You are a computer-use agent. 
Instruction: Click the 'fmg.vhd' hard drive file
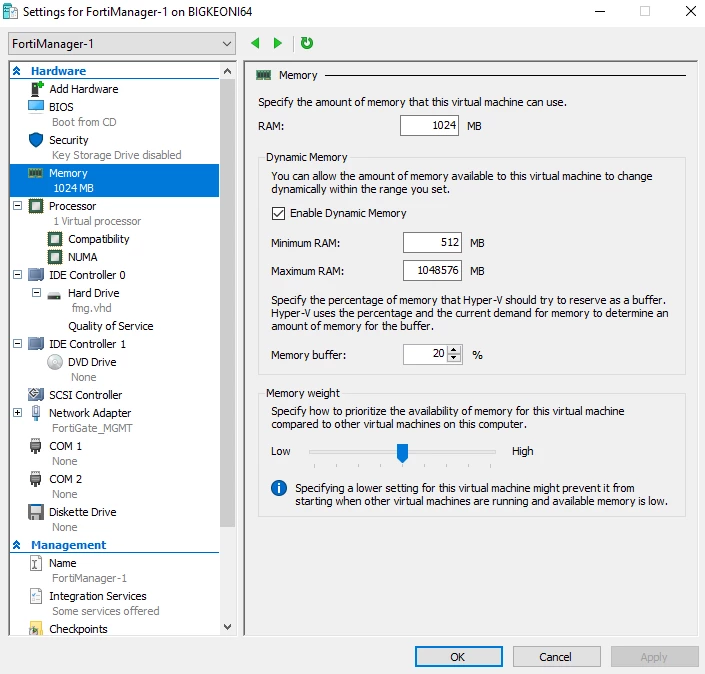[91, 308]
